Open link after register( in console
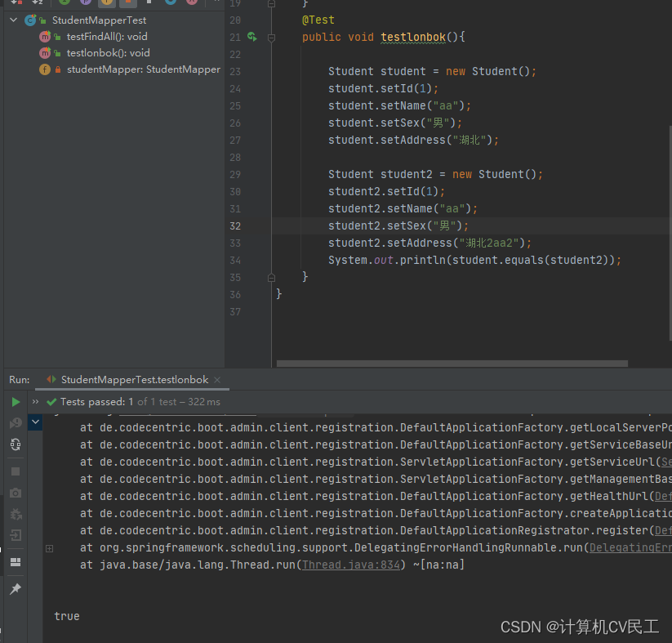This screenshot has height=643, width=672. click(x=663, y=530)
